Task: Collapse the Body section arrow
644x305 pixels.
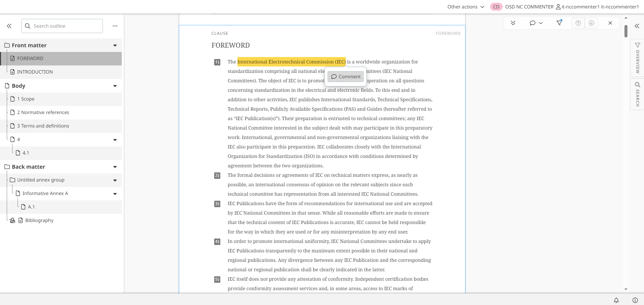Action: 115,86
